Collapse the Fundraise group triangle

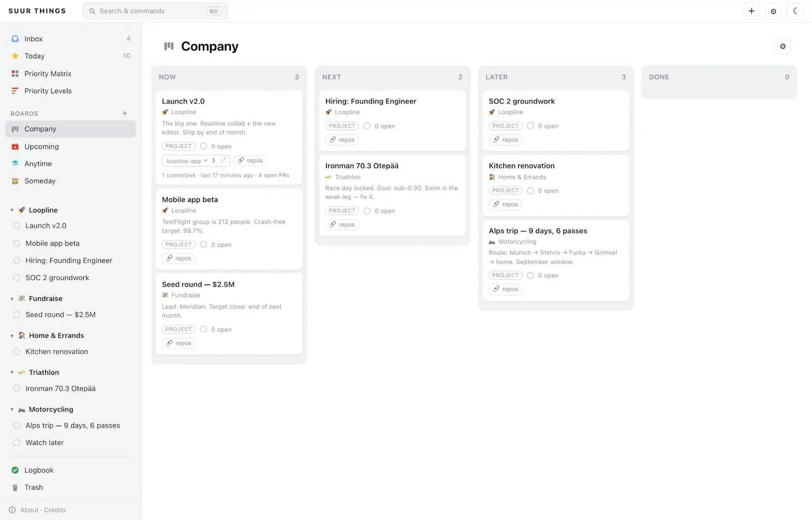click(x=12, y=299)
